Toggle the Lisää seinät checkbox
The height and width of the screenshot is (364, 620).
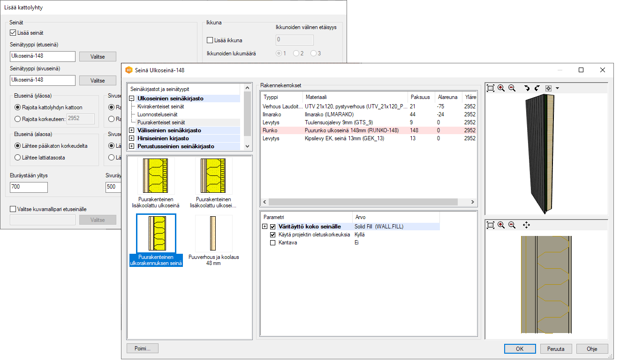[x=13, y=33]
